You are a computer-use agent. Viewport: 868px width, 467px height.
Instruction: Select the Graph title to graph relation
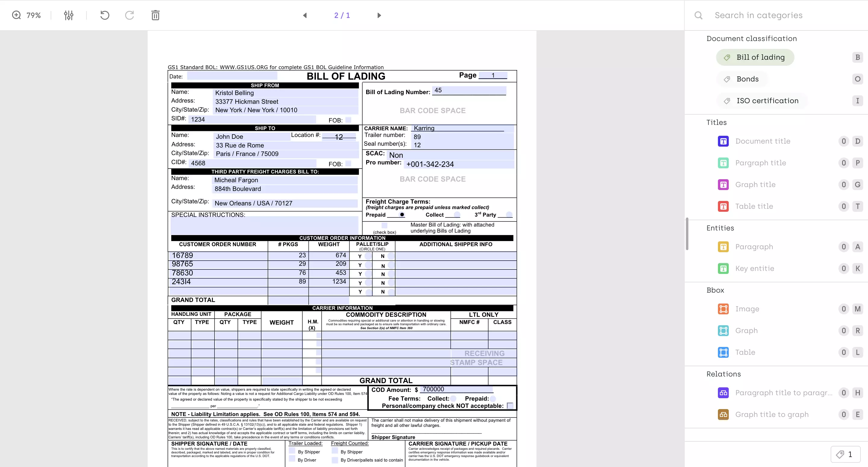(x=772, y=415)
